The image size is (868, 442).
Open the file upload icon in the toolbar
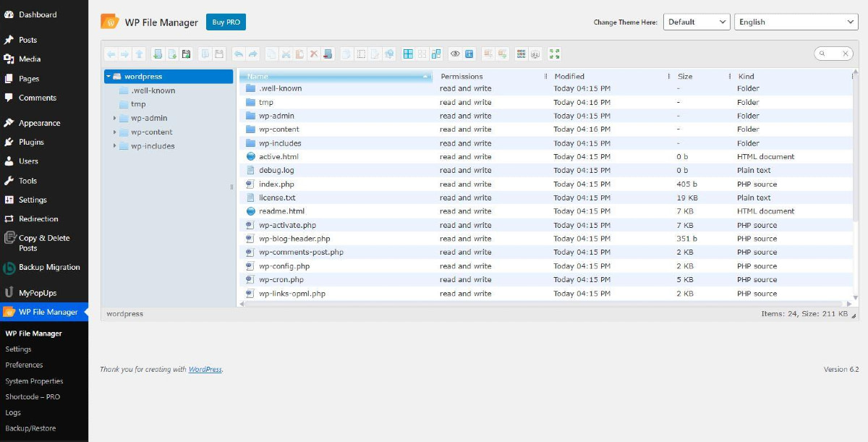tap(186, 53)
